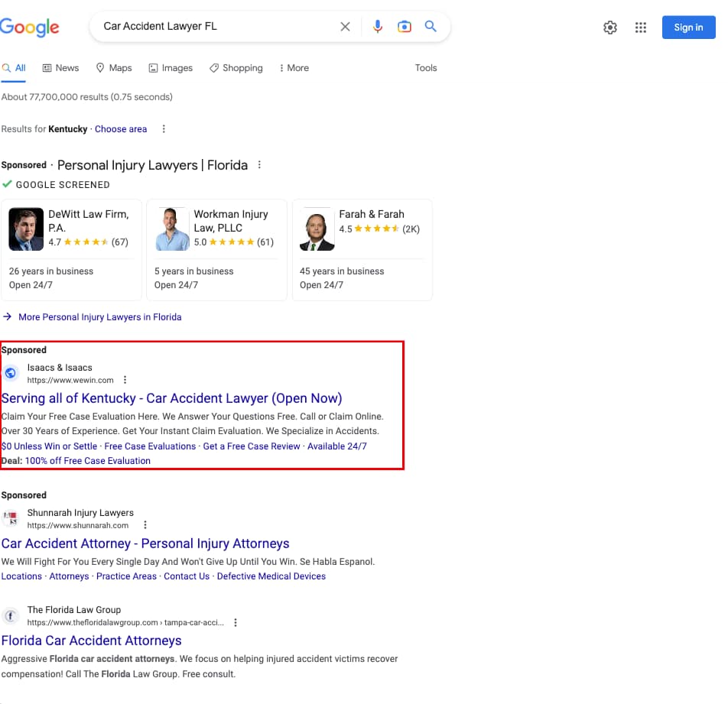
Task: Open the Practice Areas sitelink
Action: [x=126, y=576]
